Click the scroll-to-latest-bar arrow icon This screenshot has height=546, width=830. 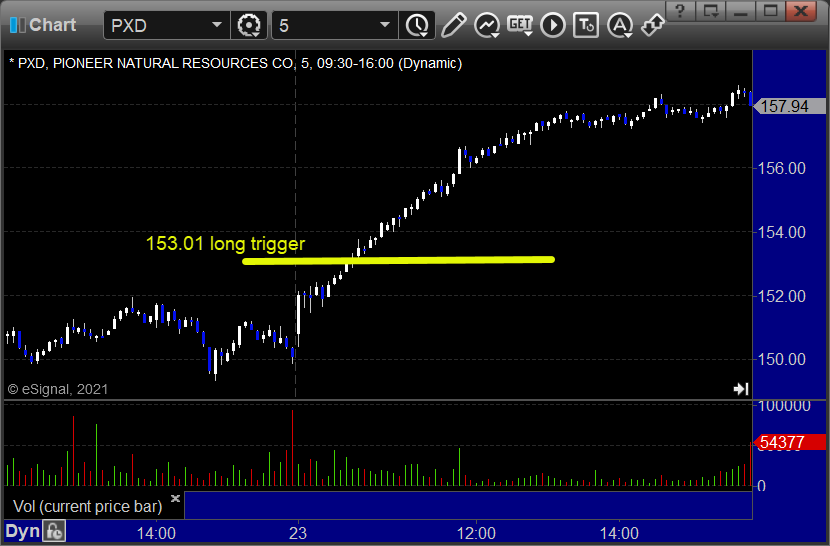(x=741, y=389)
